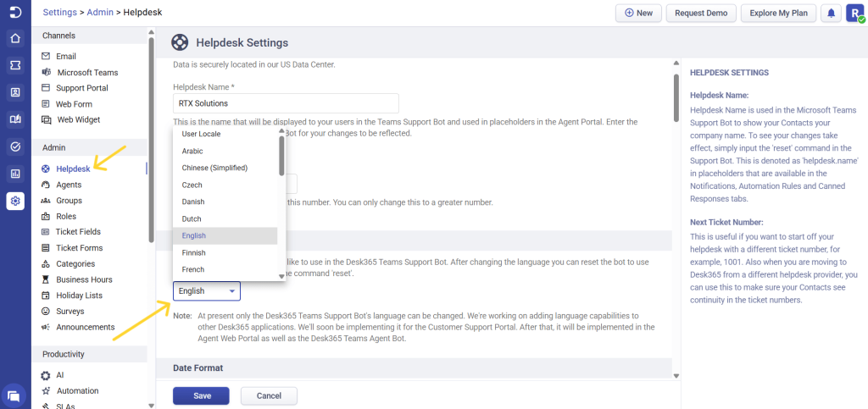868x409 pixels.
Task: Open Agents in the Admin menu
Action: [69, 185]
